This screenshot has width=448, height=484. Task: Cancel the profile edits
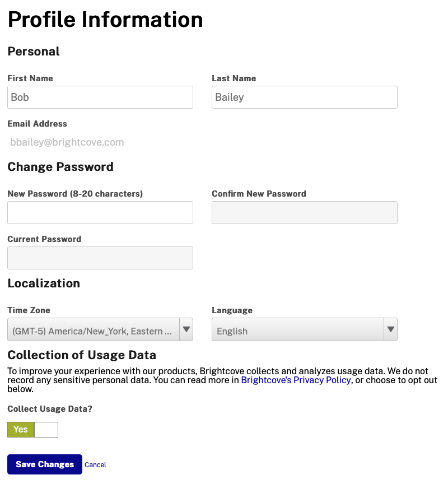pos(95,465)
